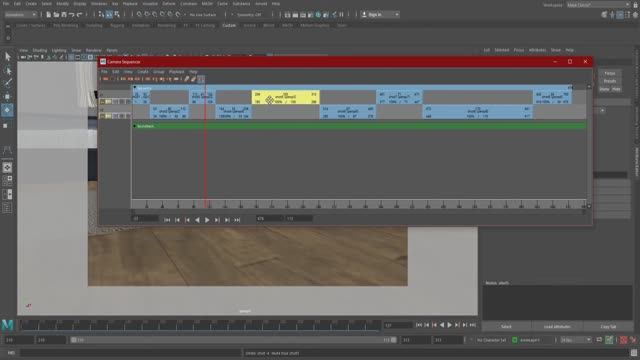
Task: Open Maya's Arnold menu
Action: (261, 4)
